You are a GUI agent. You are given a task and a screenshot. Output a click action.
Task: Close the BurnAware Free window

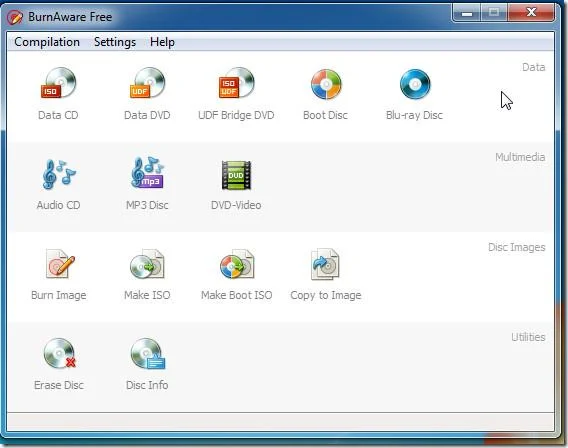[x=531, y=13]
